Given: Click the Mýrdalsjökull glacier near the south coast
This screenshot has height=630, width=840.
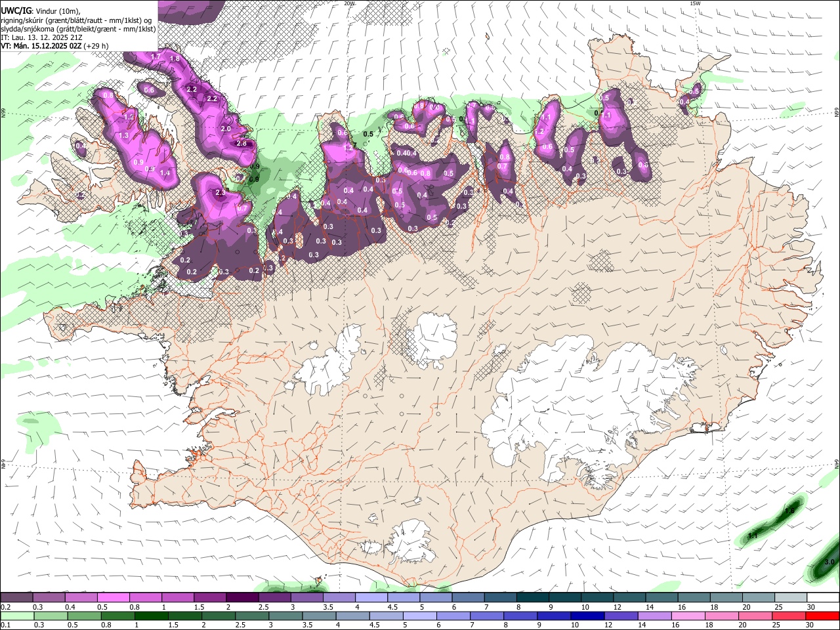Looking at the screenshot, I should tap(411, 540).
